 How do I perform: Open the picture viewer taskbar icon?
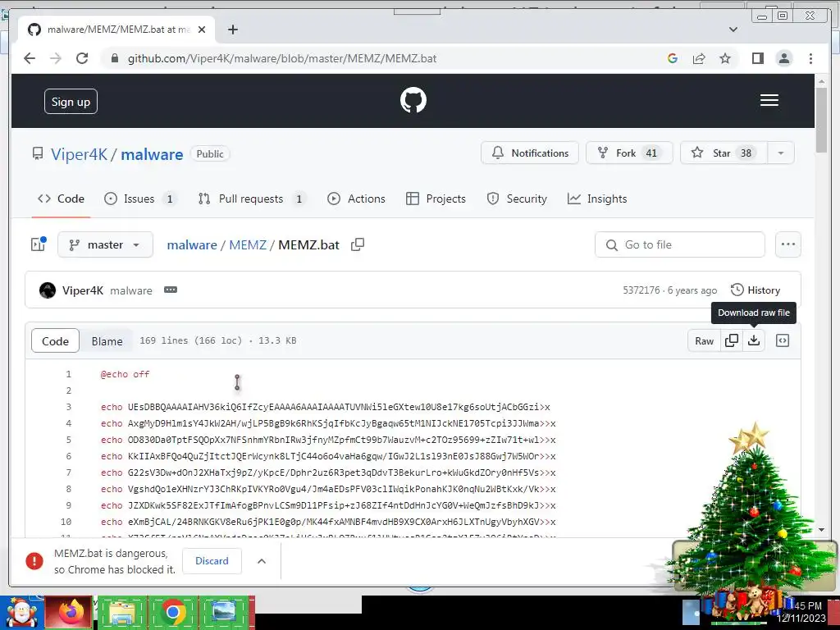(x=223, y=612)
